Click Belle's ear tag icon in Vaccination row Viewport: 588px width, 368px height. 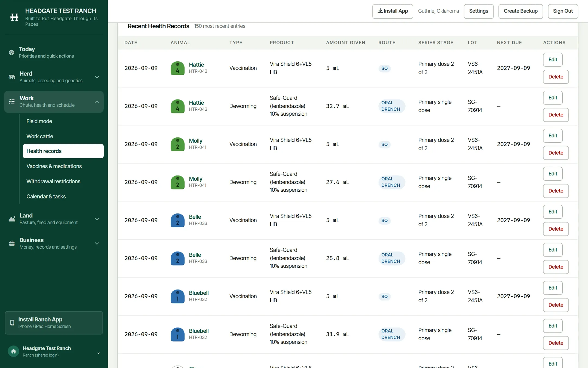177,220
